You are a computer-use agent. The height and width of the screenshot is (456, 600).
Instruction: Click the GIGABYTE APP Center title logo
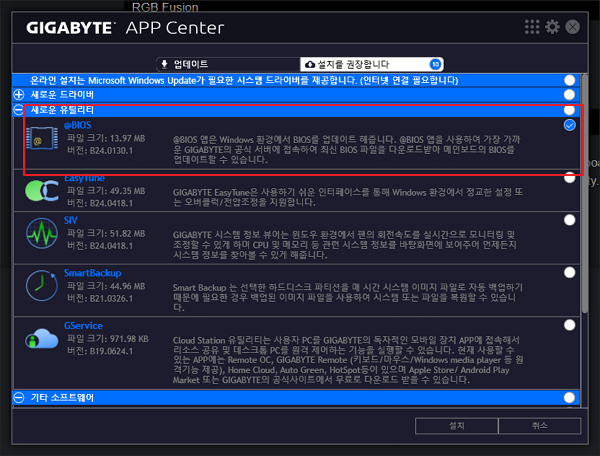(125, 28)
